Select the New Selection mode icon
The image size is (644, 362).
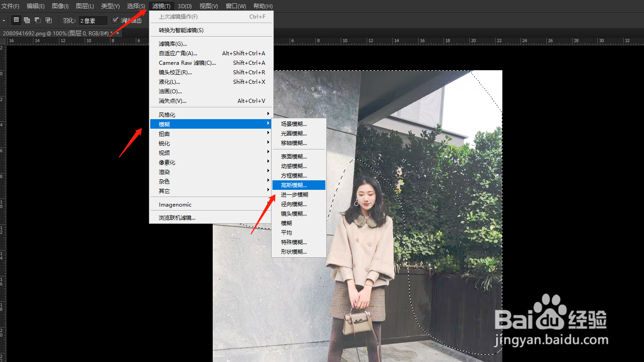pos(16,20)
